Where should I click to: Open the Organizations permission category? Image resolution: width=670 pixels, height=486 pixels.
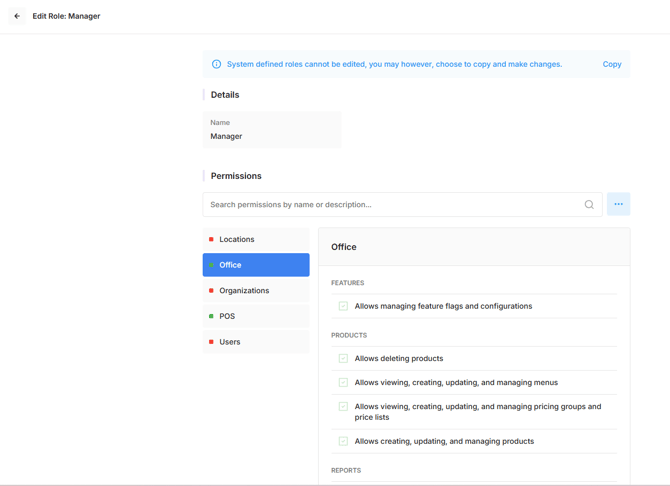coord(256,291)
